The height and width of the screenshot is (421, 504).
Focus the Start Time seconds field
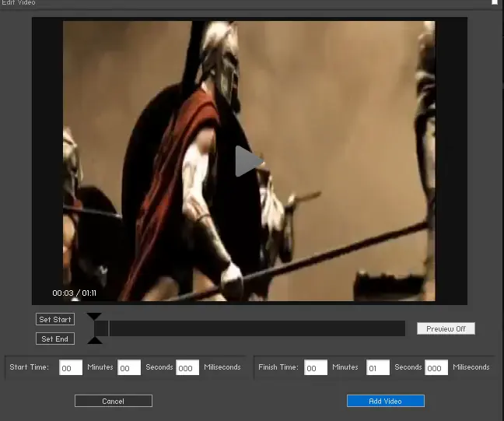pyautogui.click(x=129, y=367)
